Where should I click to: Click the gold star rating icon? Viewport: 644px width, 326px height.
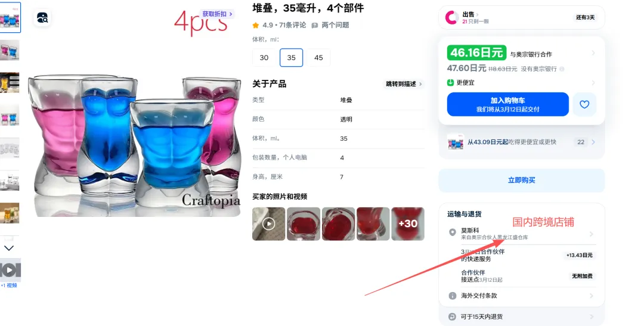(255, 26)
